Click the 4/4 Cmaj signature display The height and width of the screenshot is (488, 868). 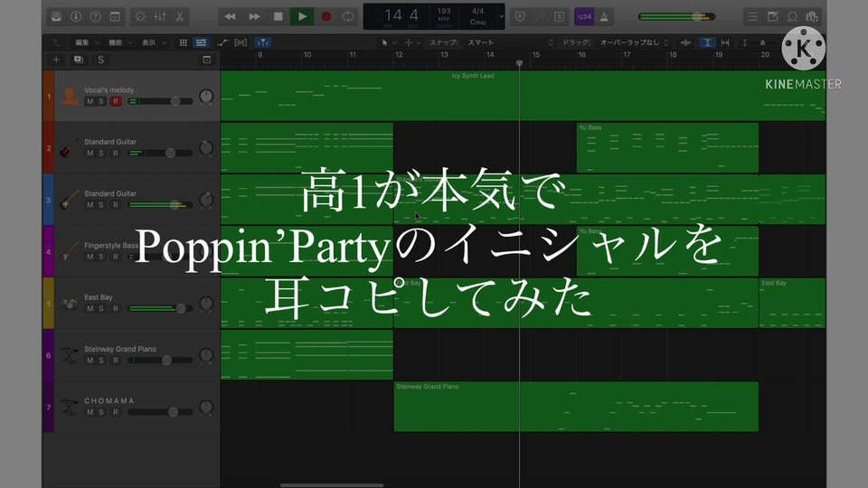[x=477, y=16]
